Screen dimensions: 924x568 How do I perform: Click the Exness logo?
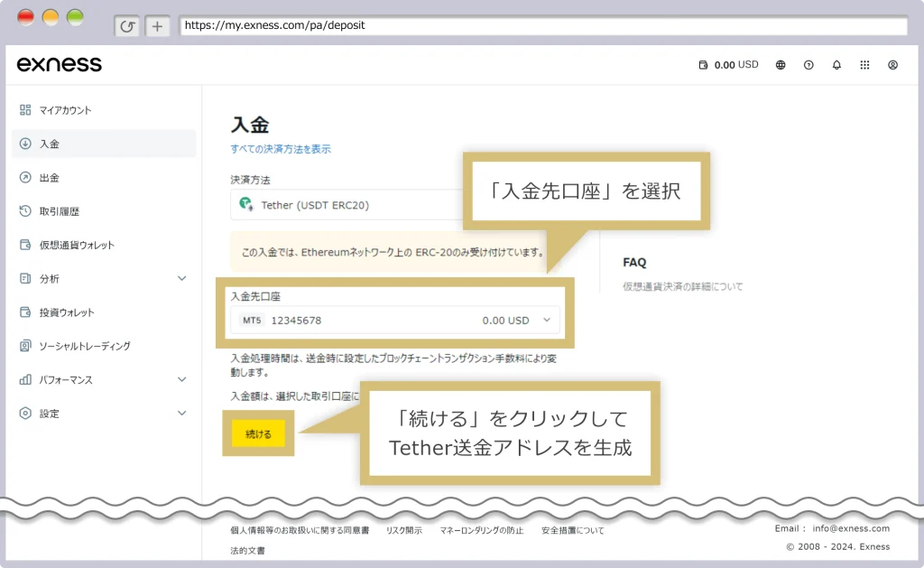pos(59,64)
